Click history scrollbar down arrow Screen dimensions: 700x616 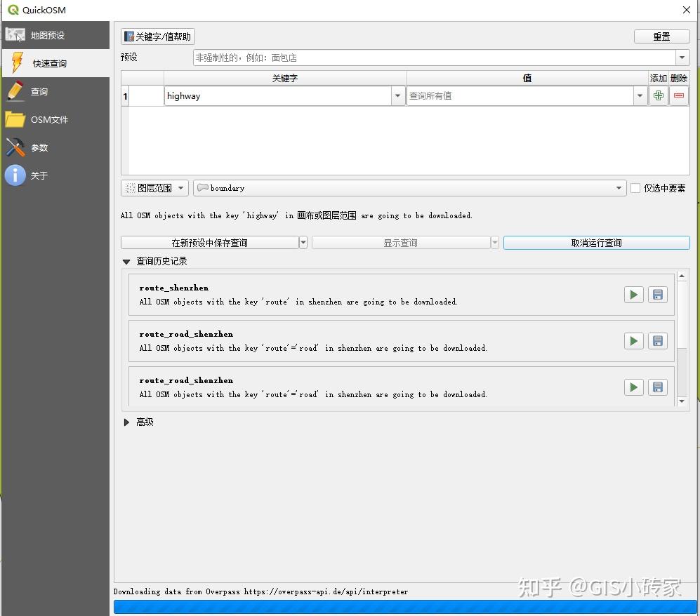(x=682, y=401)
